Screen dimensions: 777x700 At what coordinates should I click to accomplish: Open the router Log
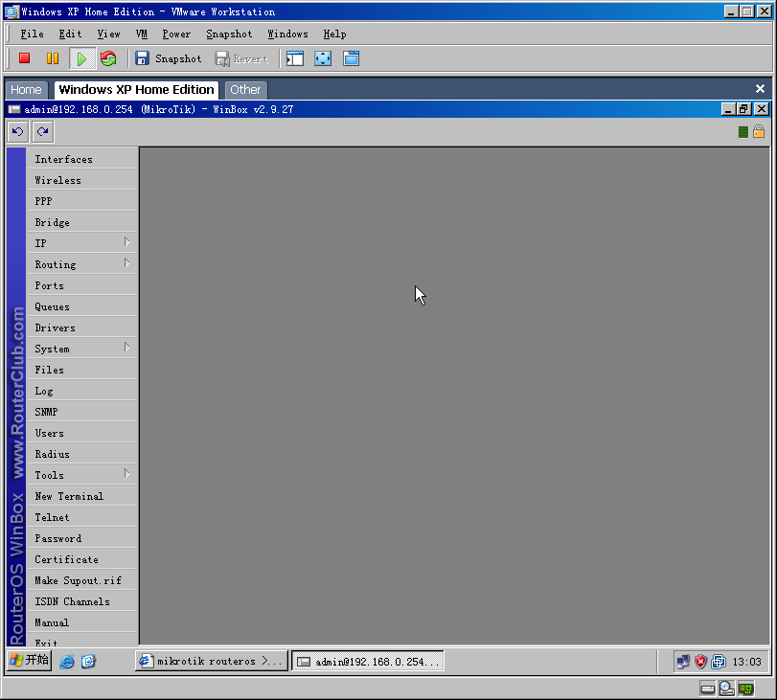pos(81,391)
